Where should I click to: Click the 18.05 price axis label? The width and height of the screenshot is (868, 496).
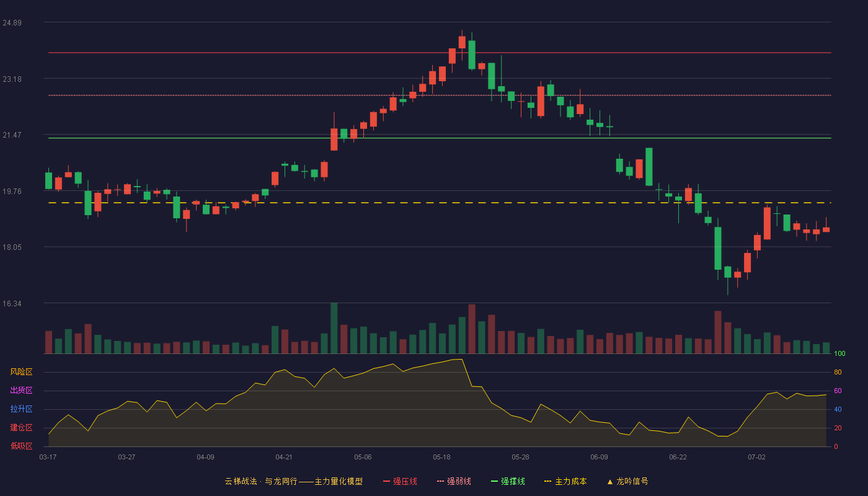point(12,247)
